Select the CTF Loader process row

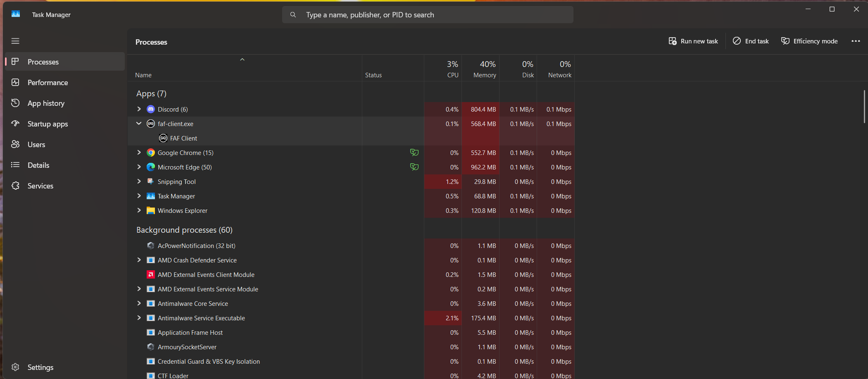pyautogui.click(x=351, y=375)
